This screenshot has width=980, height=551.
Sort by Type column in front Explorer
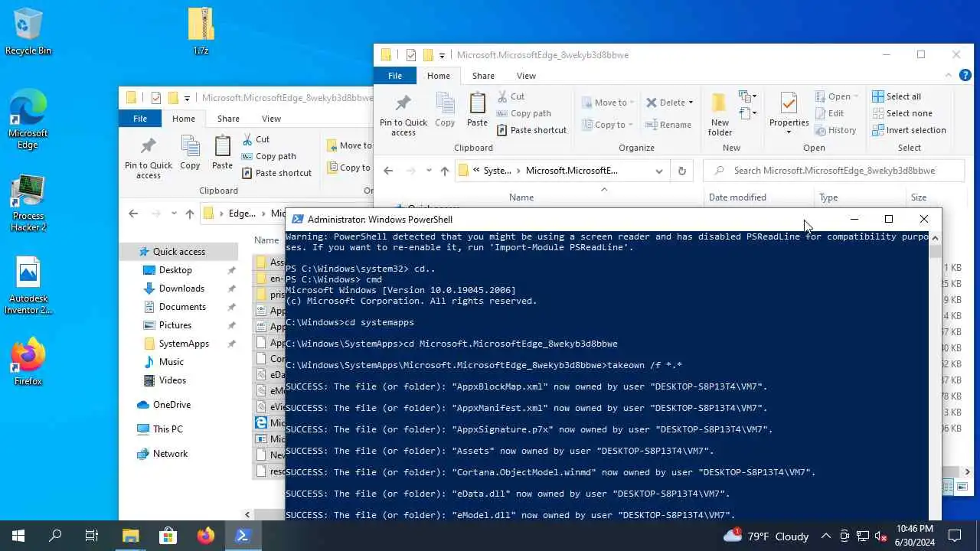pyautogui.click(x=828, y=197)
